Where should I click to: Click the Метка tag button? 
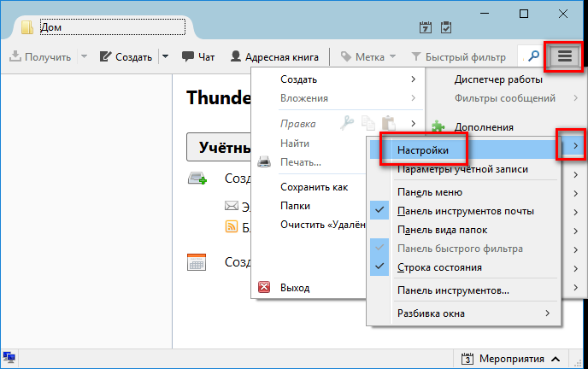[362, 57]
